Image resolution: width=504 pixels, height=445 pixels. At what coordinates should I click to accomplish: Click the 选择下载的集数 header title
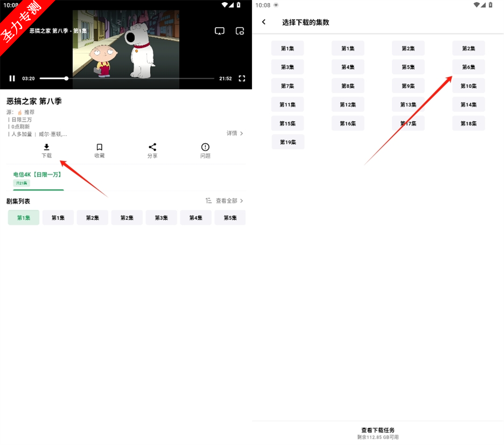click(x=306, y=22)
